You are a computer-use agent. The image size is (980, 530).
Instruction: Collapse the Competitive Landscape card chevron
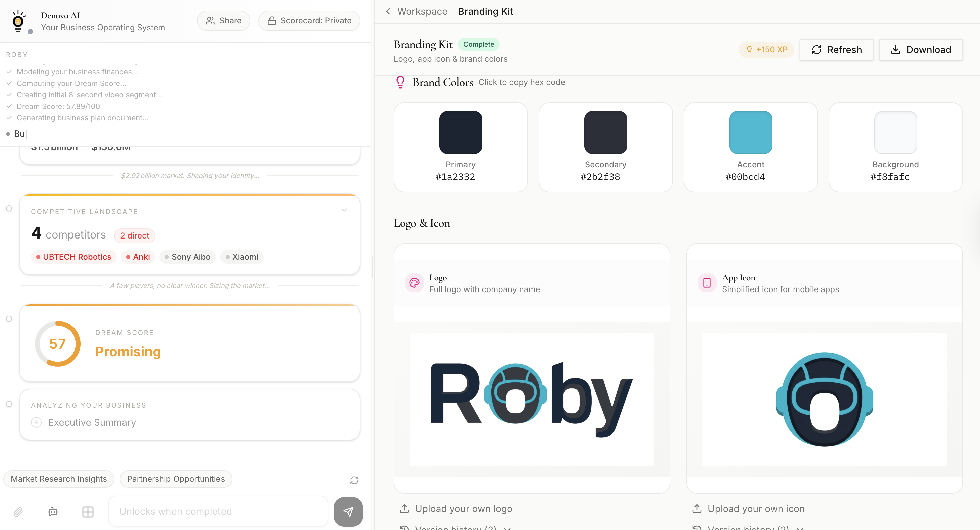point(344,210)
